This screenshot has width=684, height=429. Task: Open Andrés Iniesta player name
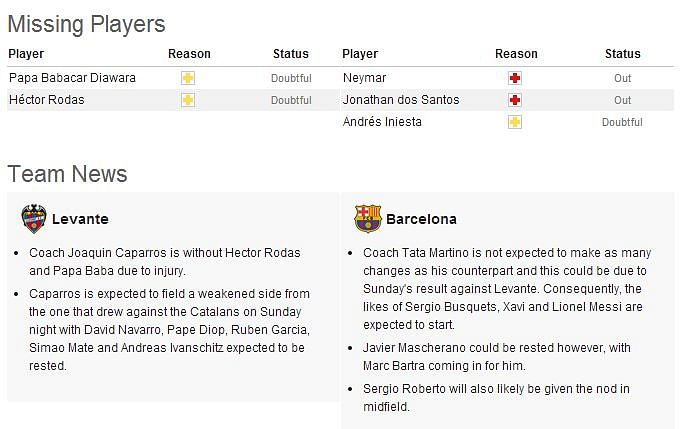pyautogui.click(x=382, y=122)
